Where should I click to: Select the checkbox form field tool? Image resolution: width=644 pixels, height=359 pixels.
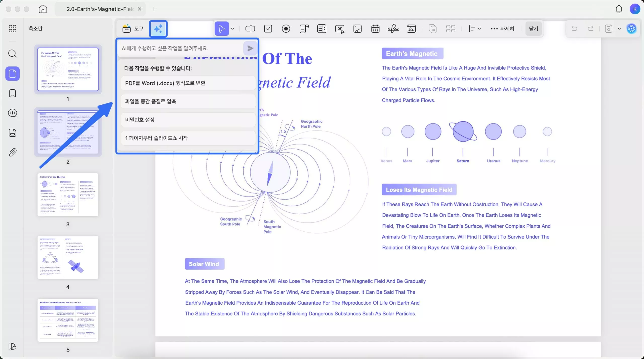tap(268, 29)
